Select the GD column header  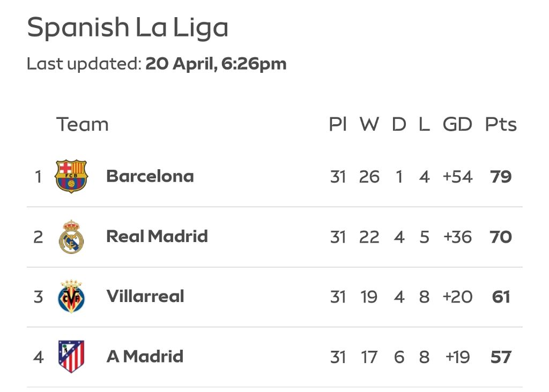click(x=457, y=124)
